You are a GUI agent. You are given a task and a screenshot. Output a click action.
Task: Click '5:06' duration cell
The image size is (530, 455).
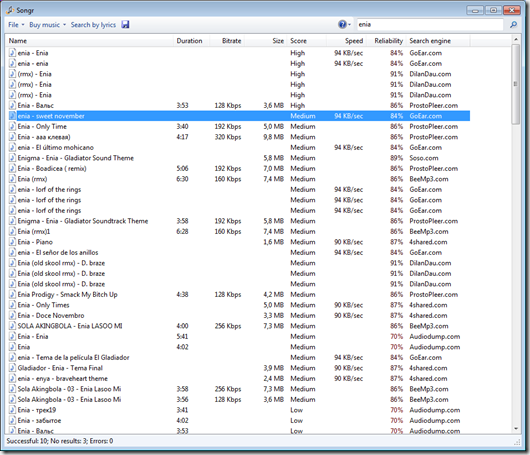[182, 168]
